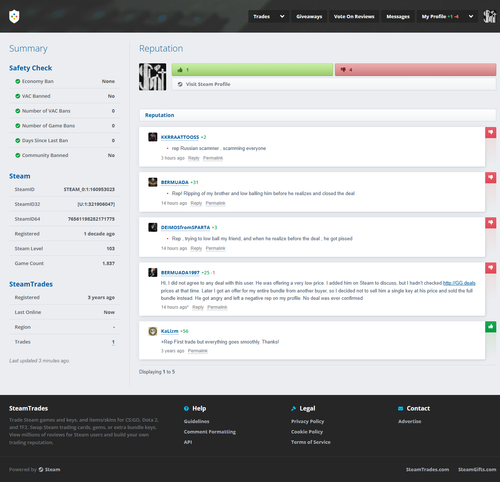Open BERMUADA1997 user profile

coord(180,273)
